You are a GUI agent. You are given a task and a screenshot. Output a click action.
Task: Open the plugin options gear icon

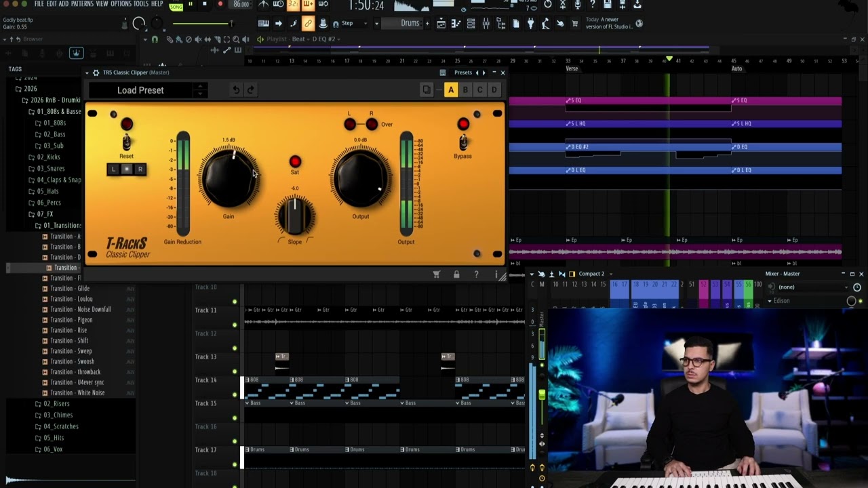(x=96, y=73)
